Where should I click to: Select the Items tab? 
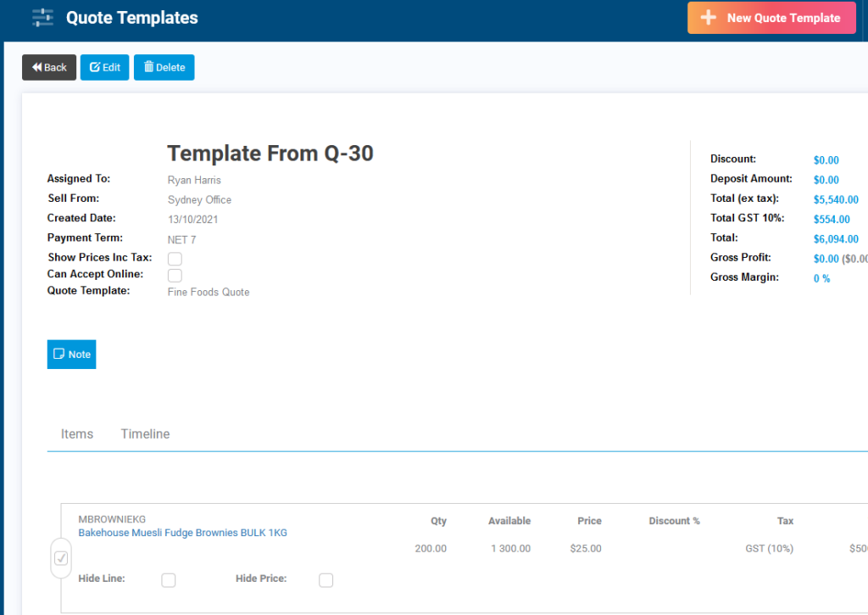[76, 433]
